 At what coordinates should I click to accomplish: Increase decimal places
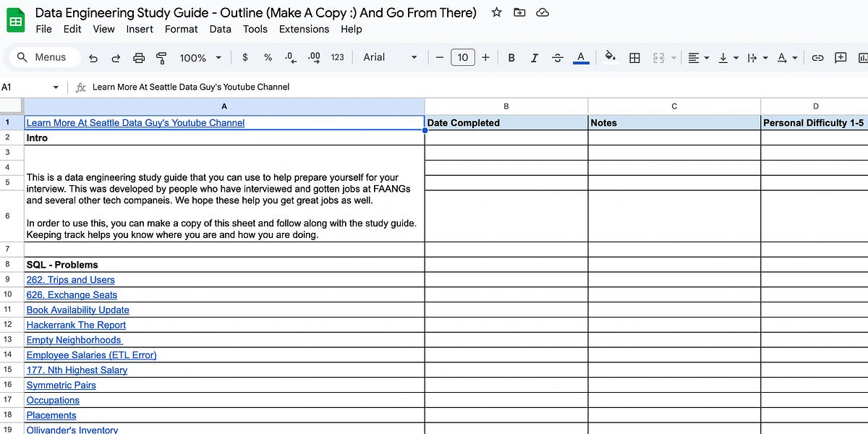tap(314, 57)
